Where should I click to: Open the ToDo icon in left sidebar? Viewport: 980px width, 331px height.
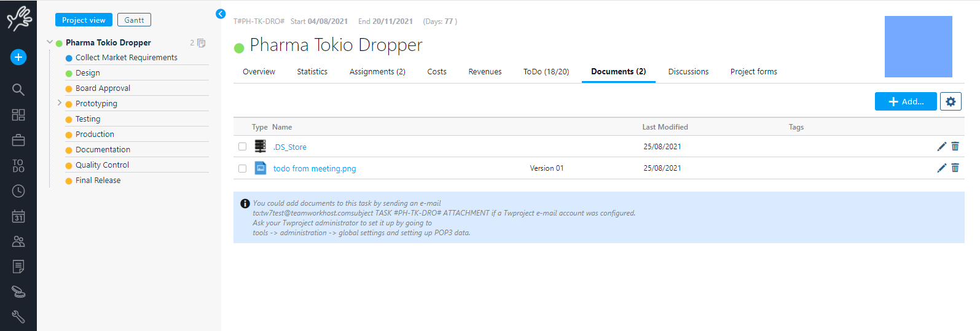(18, 166)
